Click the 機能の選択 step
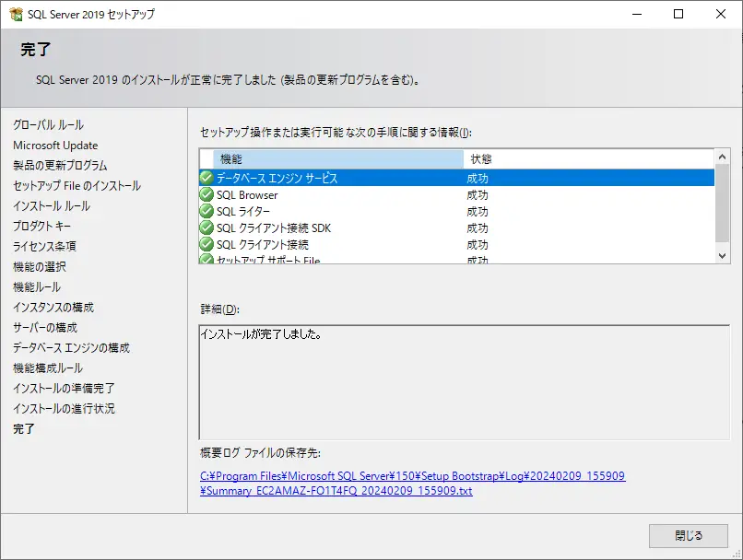The image size is (743, 560). 40,267
